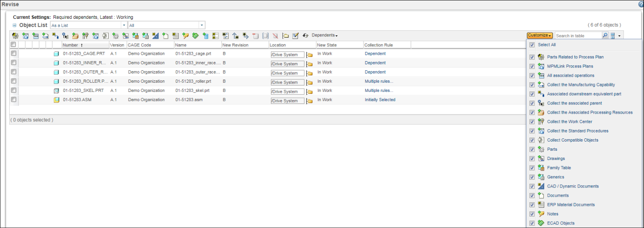Click Collect Compatible Objects toolbar icon
644x228 pixels.
pos(105,35)
